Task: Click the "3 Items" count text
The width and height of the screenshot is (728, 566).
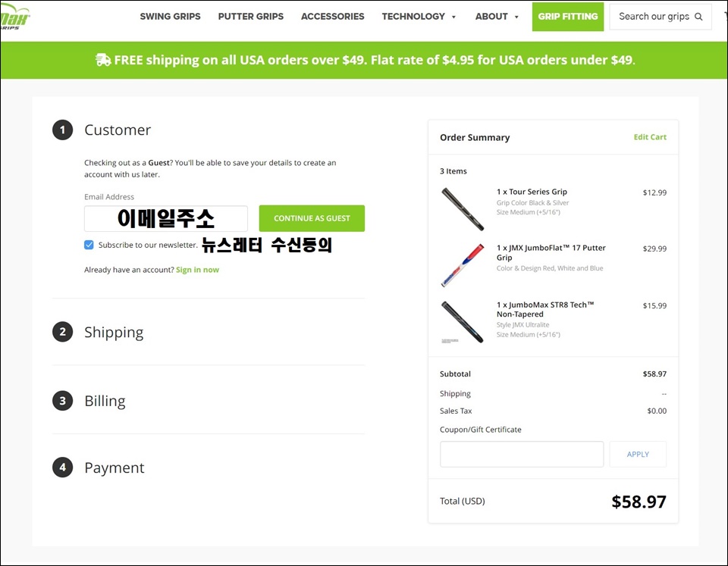Action: pos(453,171)
